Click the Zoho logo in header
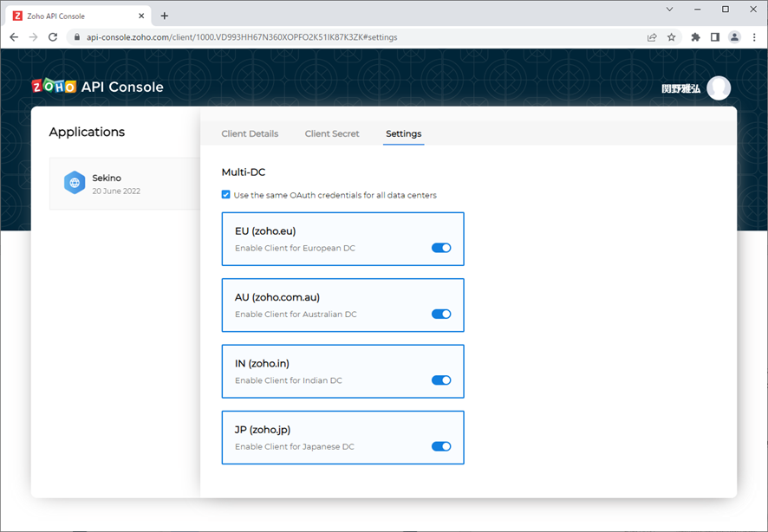This screenshot has width=768, height=532. click(54, 87)
